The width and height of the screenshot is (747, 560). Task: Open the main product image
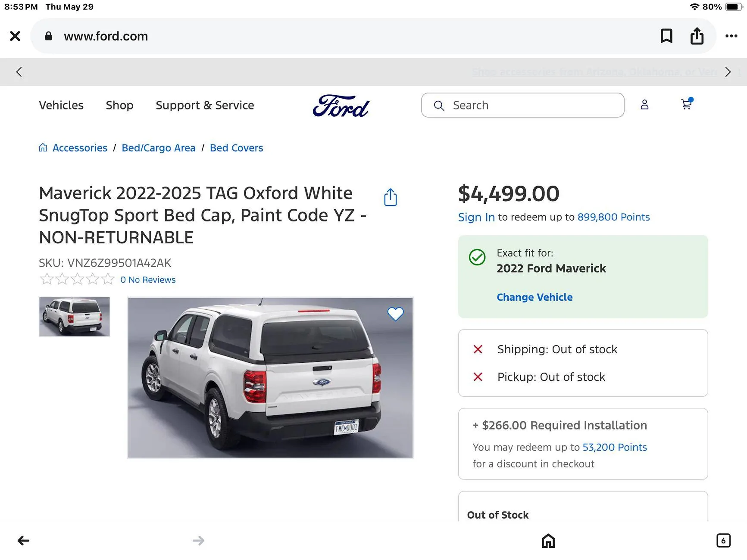point(270,378)
